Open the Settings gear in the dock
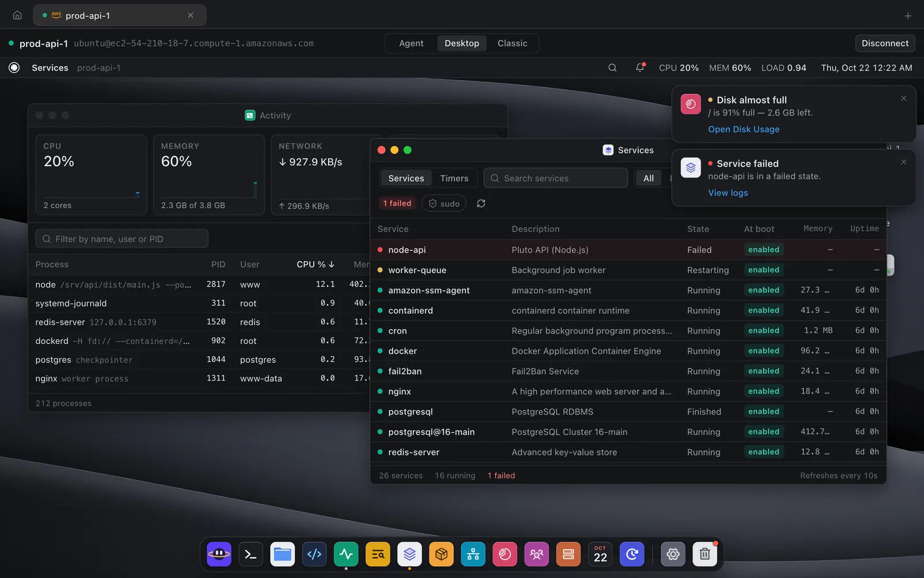Viewport: 924px width, 578px height. tap(673, 554)
